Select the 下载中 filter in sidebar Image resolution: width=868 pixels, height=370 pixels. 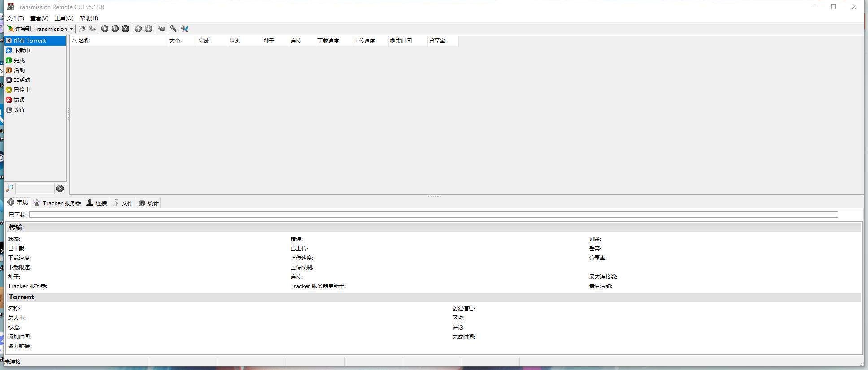click(22, 50)
